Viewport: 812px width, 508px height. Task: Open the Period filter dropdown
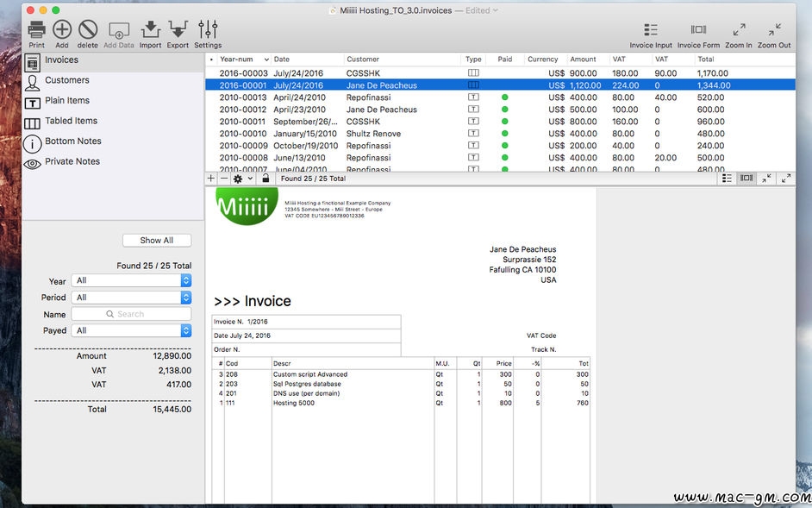132,298
